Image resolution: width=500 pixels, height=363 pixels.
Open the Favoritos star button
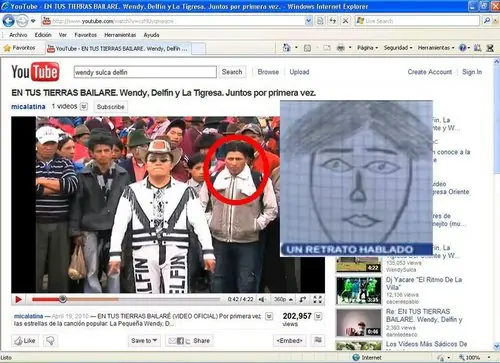click(x=19, y=48)
